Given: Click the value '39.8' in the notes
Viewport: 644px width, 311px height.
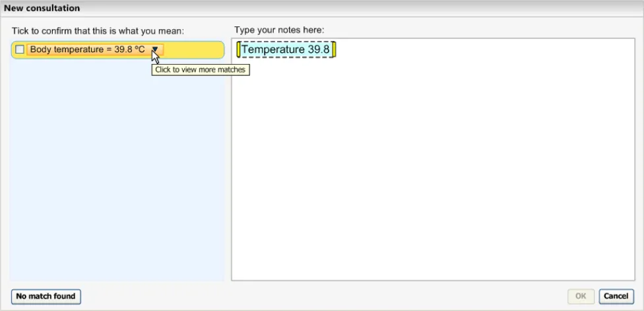Looking at the screenshot, I should pyautogui.click(x=319, y=50).
